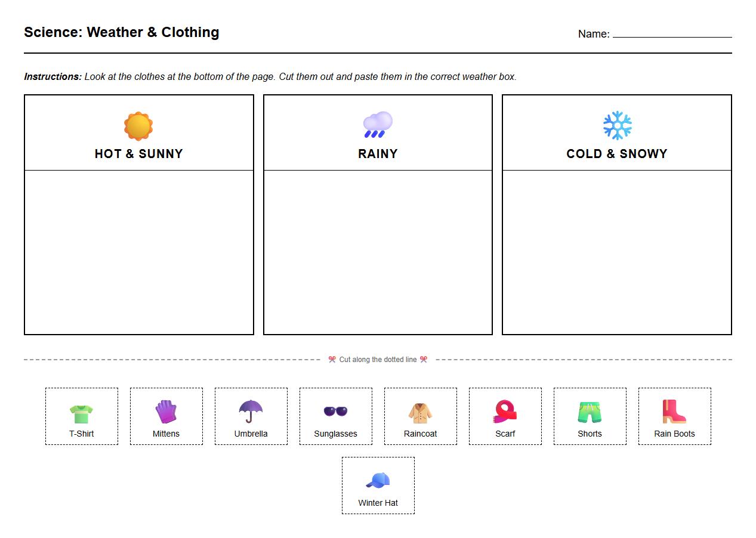Image resolution: width=756 pixels, height=538 pixels.
Task: Click the COLD & SNOWY heading label
Action: (x=617, y=153)
